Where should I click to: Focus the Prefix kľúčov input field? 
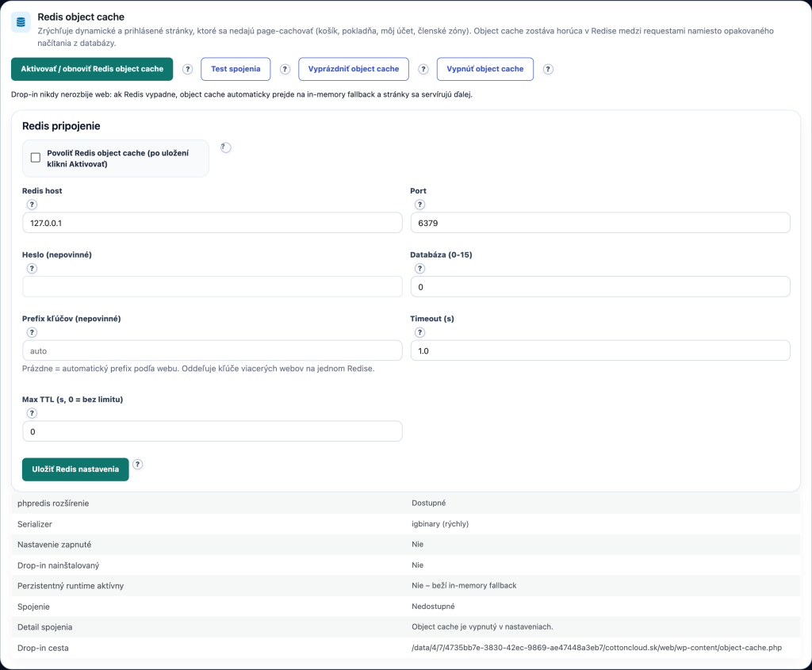coord(213,350)
